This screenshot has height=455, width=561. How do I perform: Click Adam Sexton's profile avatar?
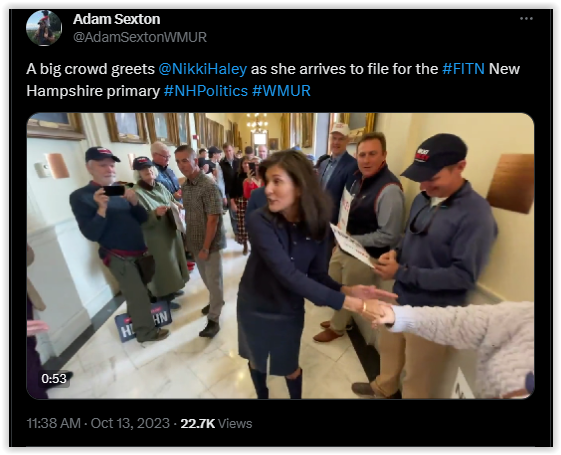(x=44, y=28)
